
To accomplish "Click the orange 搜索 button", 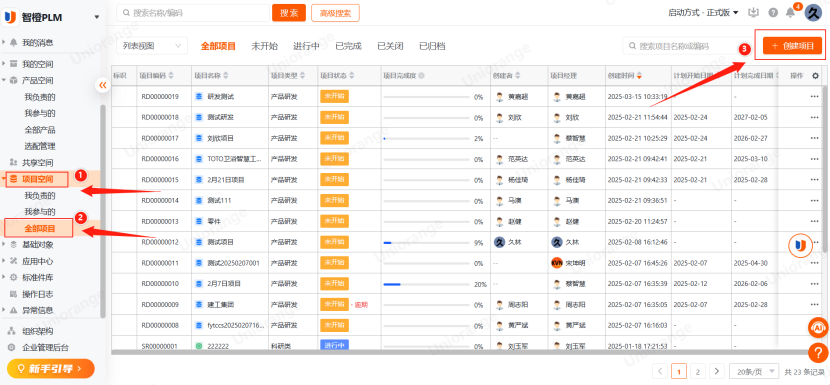I will click(289, 13).
